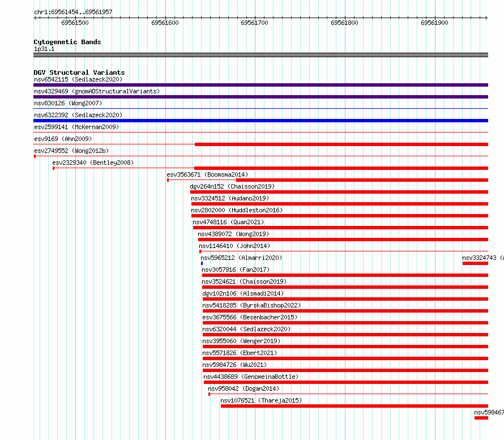Click dgv264n152 (Chaisson2019) label
This screenshot has width=504, height=440.
[x=232, y=186]
